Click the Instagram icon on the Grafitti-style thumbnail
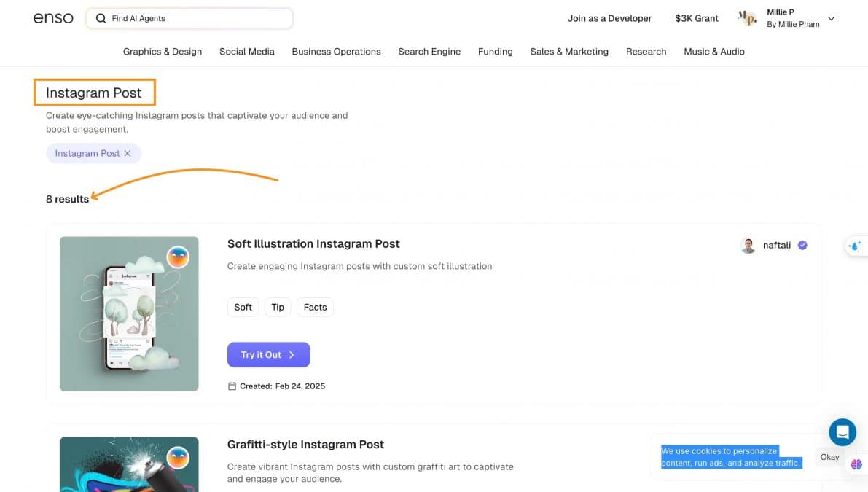 179,457
